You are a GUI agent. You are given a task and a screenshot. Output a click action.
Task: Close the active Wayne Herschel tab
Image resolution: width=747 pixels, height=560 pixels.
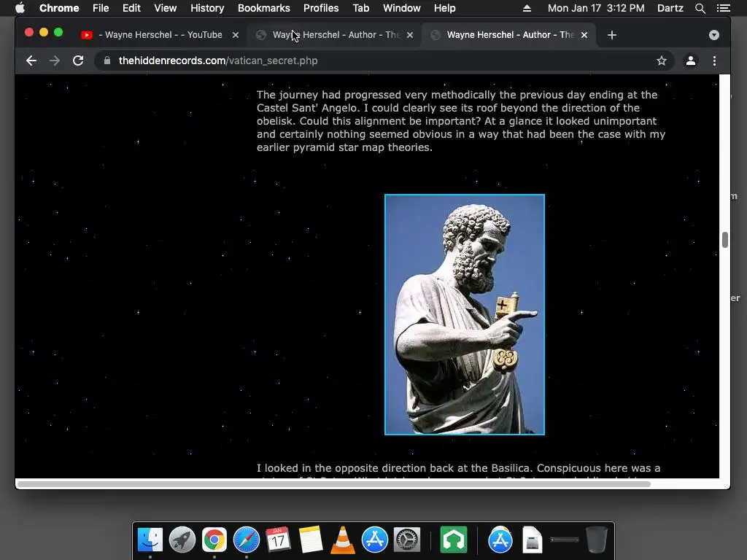tap(584, 35)
